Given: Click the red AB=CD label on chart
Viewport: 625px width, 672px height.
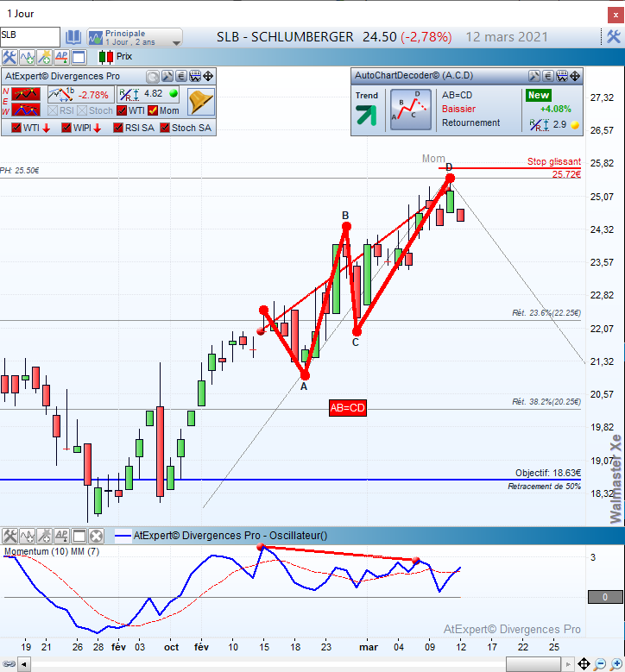Looking at the screenshot, I should (347, 408).
